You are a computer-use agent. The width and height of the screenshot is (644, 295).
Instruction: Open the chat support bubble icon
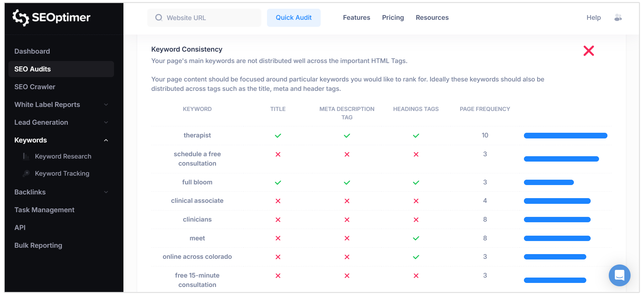tap(620, 275)
